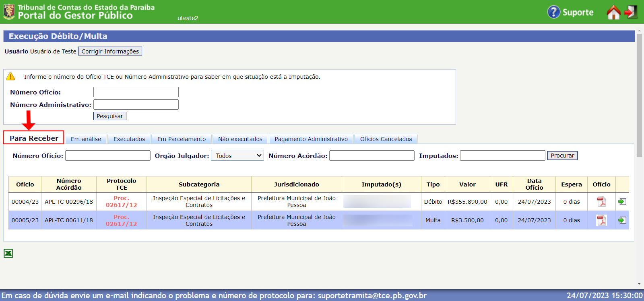Click the Débito type cell
Image resolution: width=644 pixels, height=301 pixels.
coord(433,202)
